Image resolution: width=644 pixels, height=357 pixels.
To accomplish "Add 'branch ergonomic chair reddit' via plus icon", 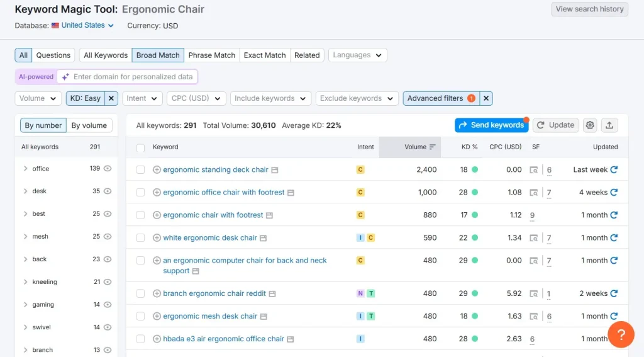I will (157, 293).
